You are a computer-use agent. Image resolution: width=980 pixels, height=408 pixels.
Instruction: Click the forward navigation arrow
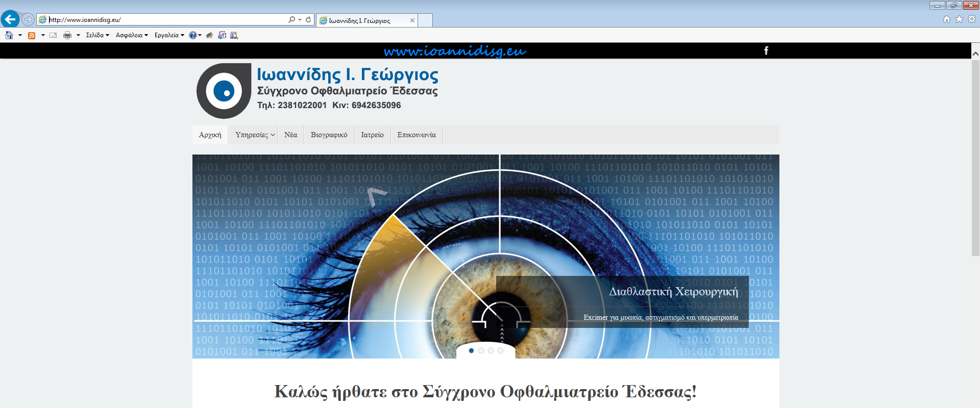click(28, 19)
